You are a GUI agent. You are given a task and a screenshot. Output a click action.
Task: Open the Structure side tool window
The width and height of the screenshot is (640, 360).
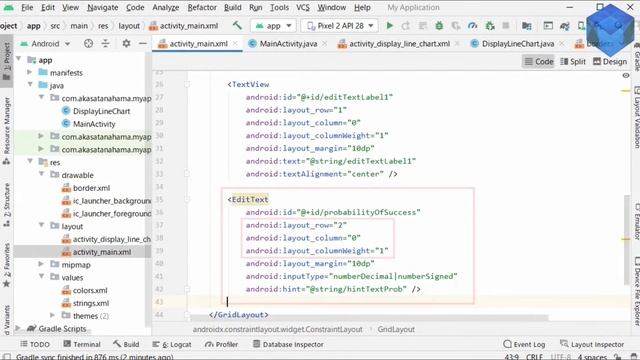[x=7, y=204]
